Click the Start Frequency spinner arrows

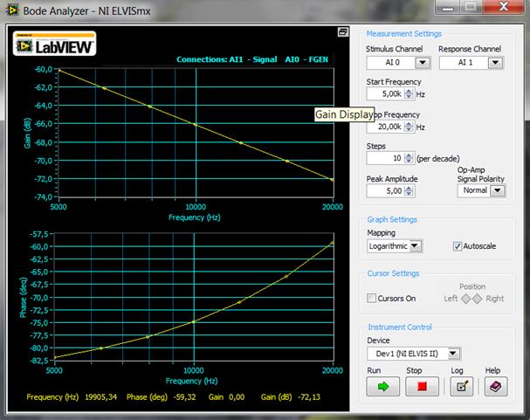click(409, 93)
